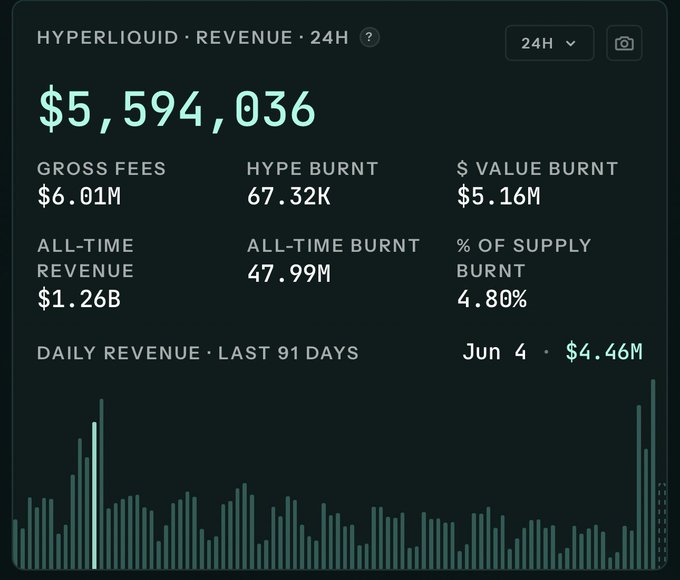
Task: Click the Jun 4 date label
Action: (x=494, y=351)
